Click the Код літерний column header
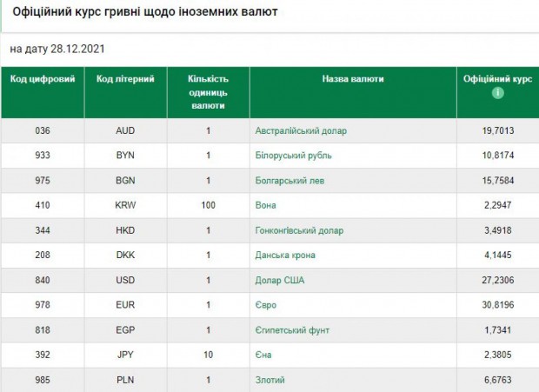 click(x=125, y=79)
